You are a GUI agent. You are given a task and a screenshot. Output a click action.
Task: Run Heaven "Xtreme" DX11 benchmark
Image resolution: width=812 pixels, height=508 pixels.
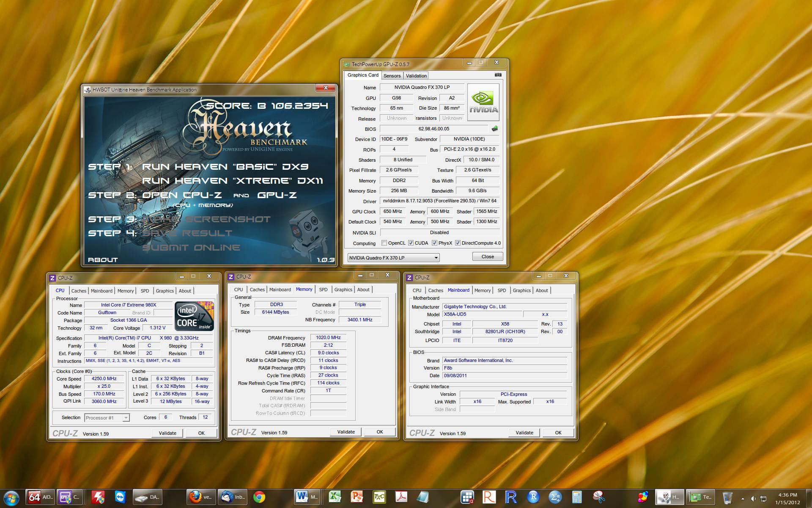(233, 181)
